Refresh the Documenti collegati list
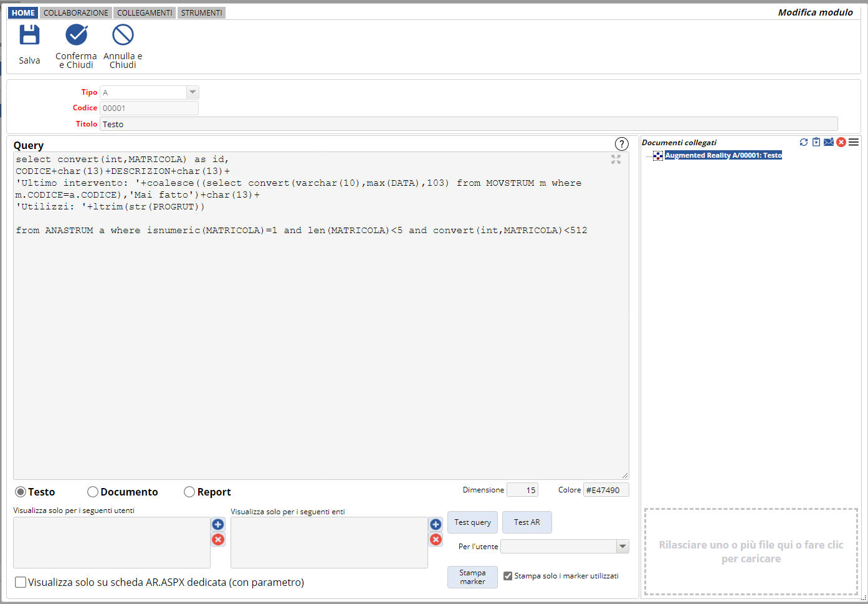The width and height of the screenshot is (868, 604). (x=804, y=142)
